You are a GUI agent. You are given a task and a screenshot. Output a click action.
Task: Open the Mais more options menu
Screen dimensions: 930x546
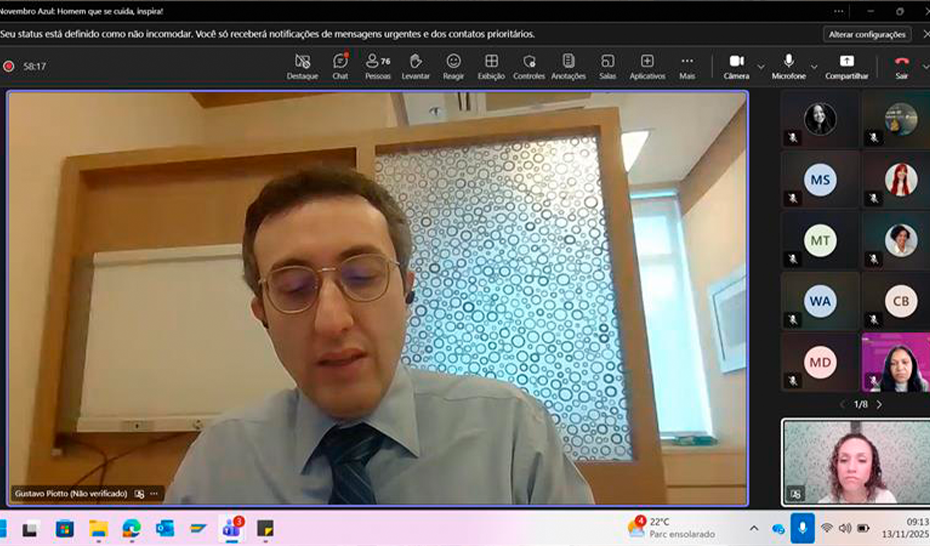point(687,66)
